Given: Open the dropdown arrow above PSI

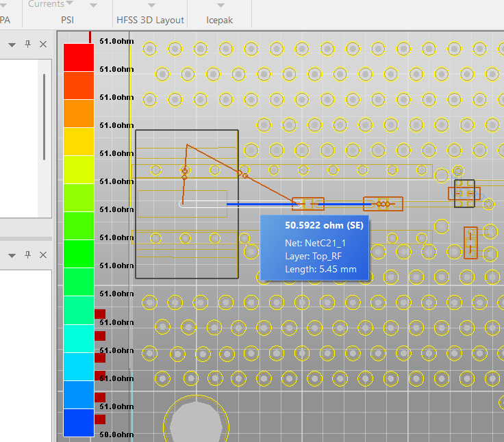Looking at the screenshot, I should tap(93, 5).
